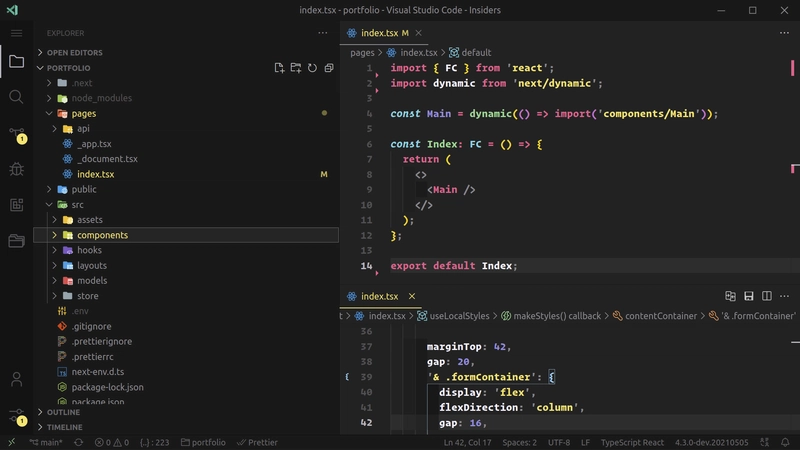Change file encoding UTF-8
Image resolution: width=800 pixels, height=450 pixels.
[559, 442]
